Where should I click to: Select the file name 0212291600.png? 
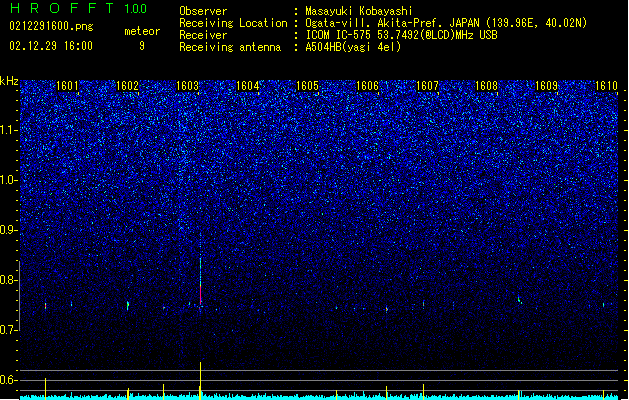[51, 27]
